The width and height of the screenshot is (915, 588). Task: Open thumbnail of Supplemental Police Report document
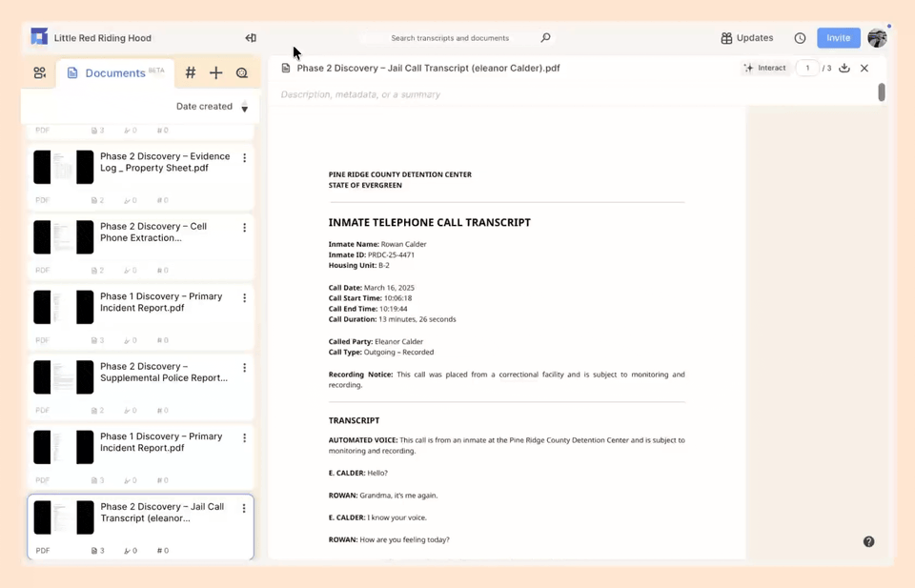pos(64,376)
